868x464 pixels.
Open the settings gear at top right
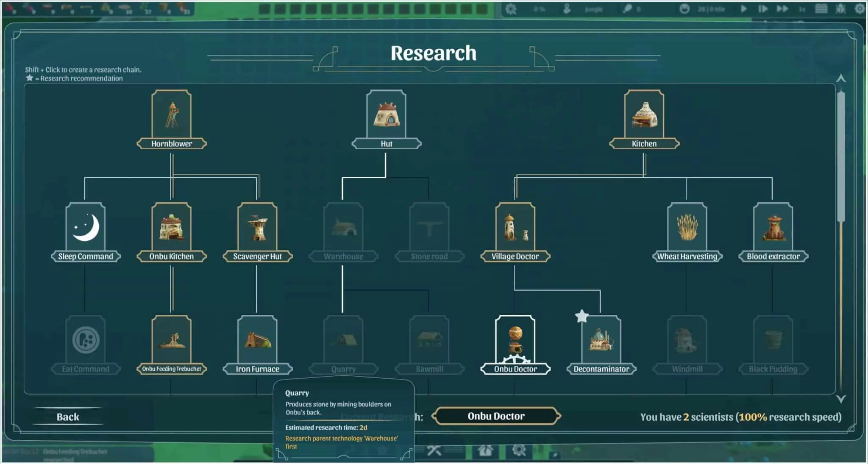[x=860, y=8]
